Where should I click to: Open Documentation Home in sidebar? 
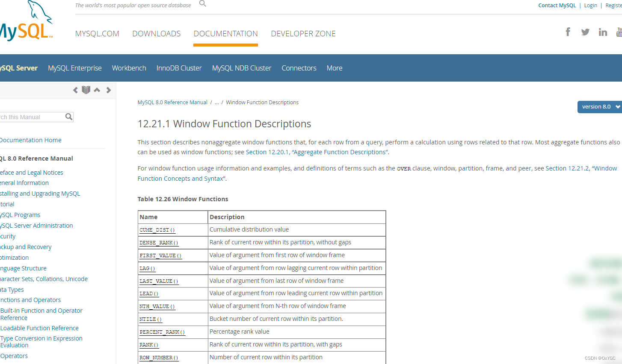[x=30, y=140]
